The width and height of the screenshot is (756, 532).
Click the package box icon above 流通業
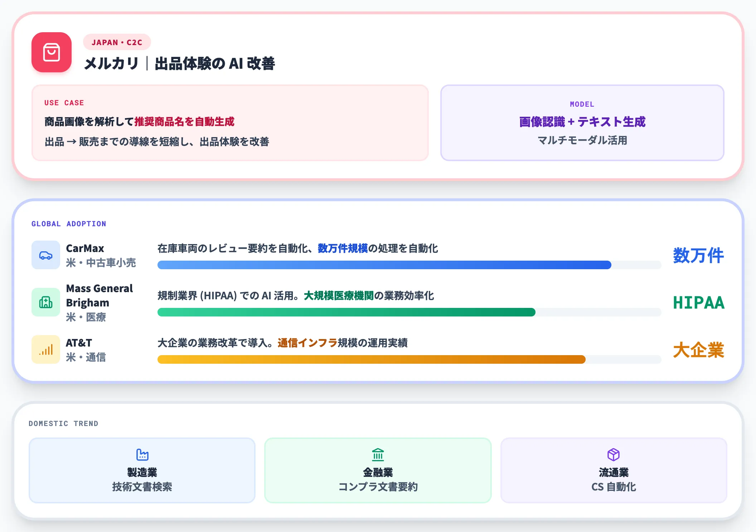614,454
